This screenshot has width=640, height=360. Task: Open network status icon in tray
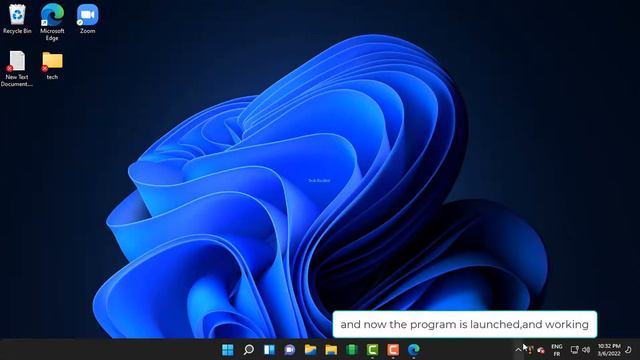[574, 350]
